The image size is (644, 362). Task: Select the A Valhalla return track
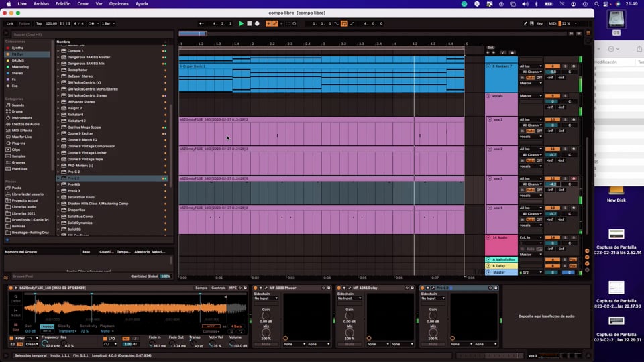(504, 260)
